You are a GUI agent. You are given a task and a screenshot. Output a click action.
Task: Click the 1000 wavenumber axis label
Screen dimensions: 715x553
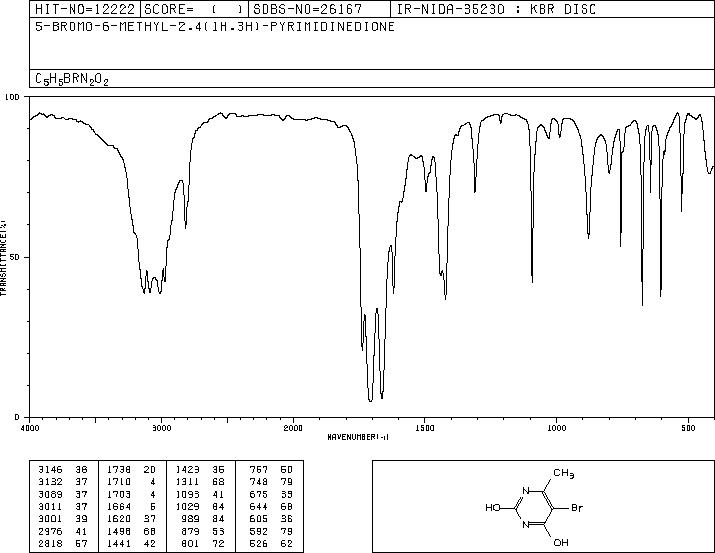pos(556,428)
